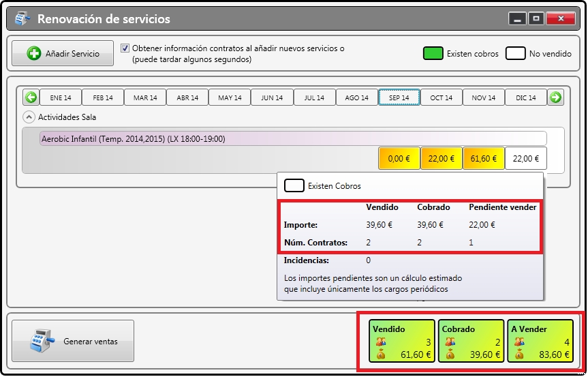Click the white No vendido legend swatch
Image resolution: width=588 pixels, height=377 pixels.
pos(515,54)
